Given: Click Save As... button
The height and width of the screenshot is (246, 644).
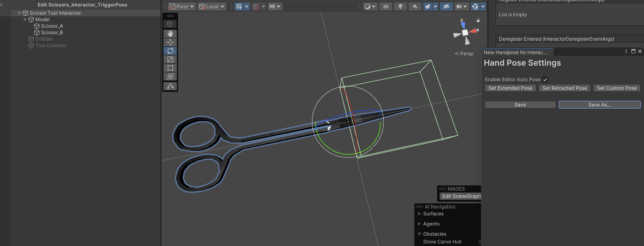Looking at the screenshot, I should click(600, 105).
